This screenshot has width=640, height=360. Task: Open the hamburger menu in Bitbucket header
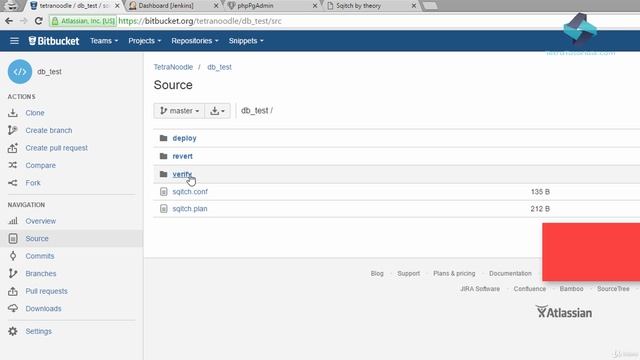[x=14, y=41]
